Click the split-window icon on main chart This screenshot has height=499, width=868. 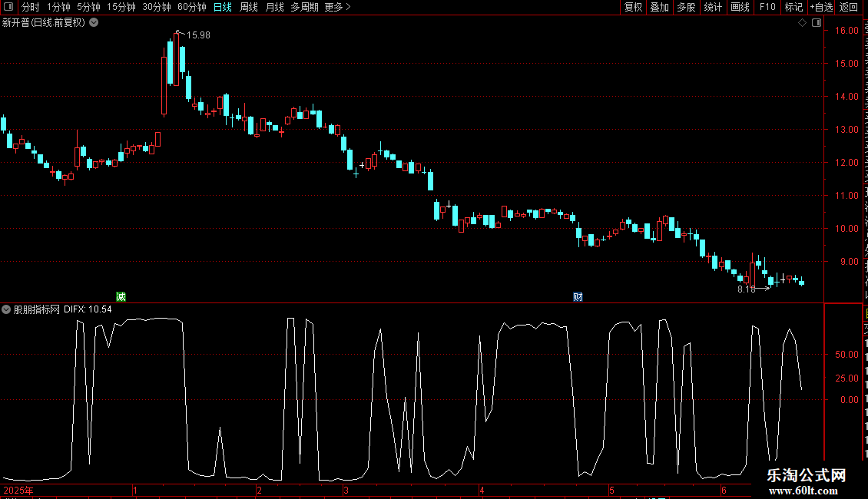(817, 23)
